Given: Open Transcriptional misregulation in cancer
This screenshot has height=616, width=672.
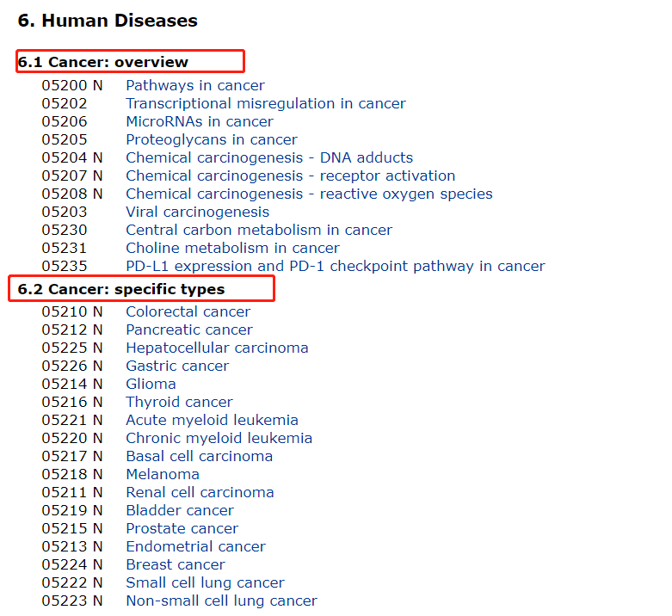Looking at the screenshot, I should point(266,103).
